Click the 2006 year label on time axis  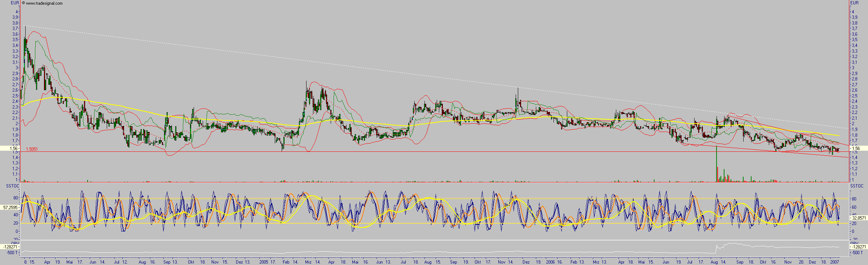(x=550, y=262)
